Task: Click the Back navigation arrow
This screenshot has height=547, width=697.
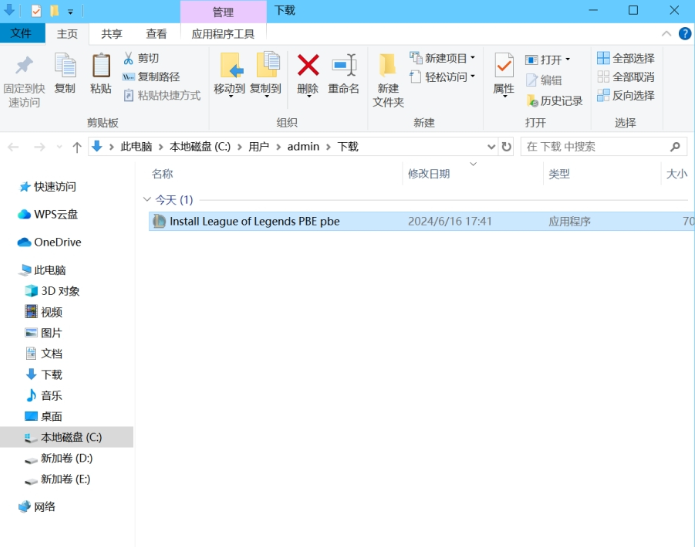Action: click(14, 147)
